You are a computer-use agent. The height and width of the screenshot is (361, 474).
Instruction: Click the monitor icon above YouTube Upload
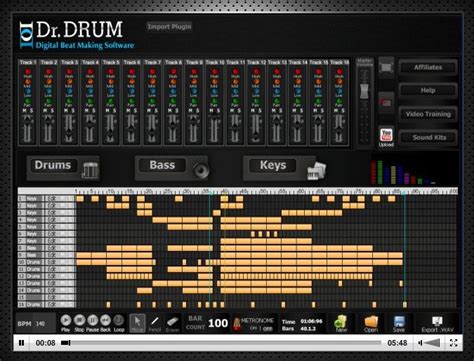click(x=386, y=68)
